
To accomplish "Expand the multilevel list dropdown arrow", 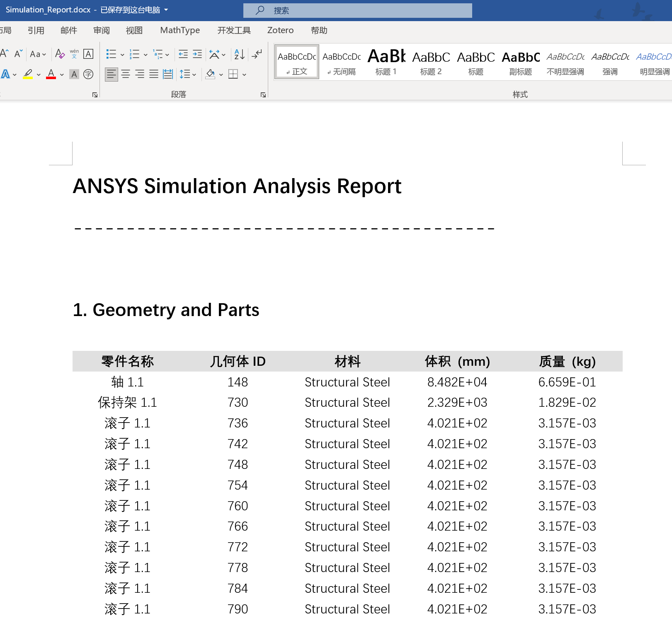I will (x=167, y=54).
